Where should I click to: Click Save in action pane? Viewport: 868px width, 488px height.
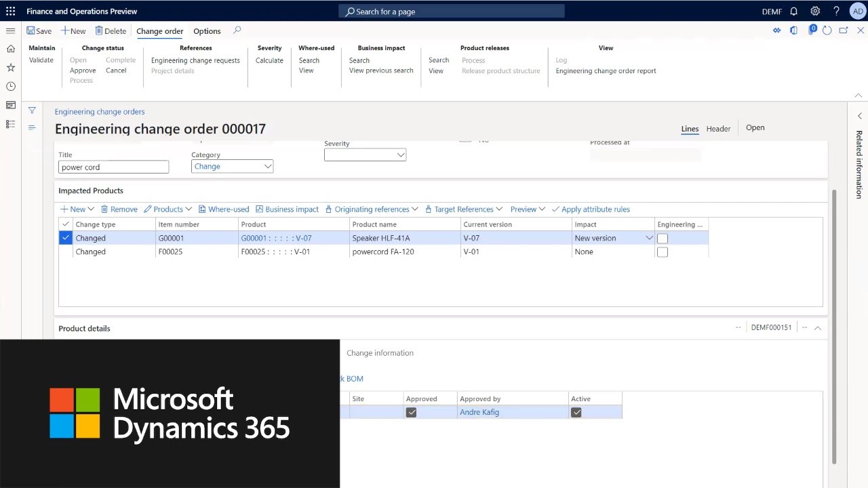(39, 31)
